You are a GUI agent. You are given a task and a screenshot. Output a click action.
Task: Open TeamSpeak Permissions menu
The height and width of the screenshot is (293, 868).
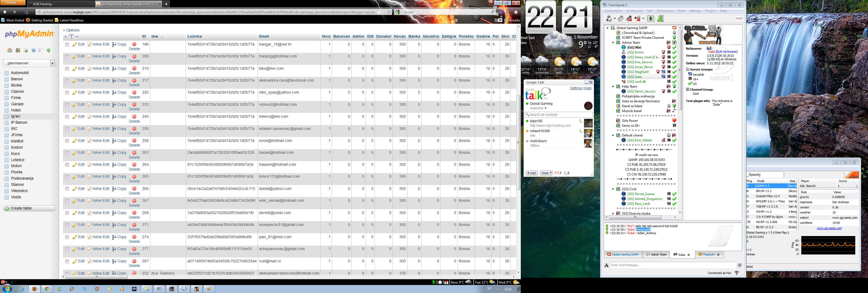pos(665,11)
